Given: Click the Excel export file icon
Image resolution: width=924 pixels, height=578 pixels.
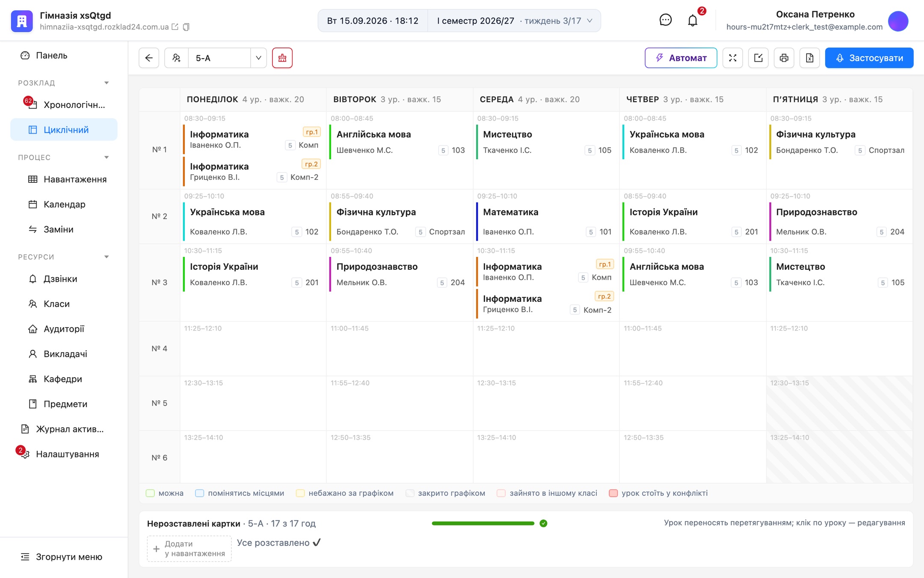Looking at the screenshot, I should click(810, 58).
